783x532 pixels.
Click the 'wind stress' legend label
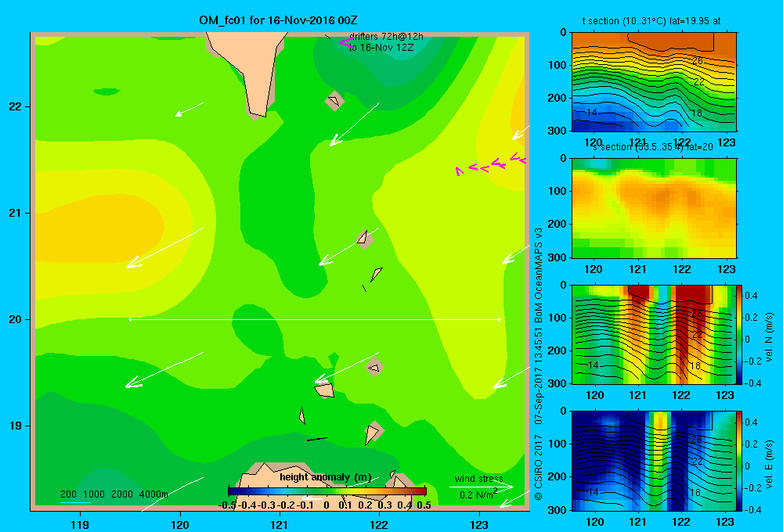coord(478,479)
